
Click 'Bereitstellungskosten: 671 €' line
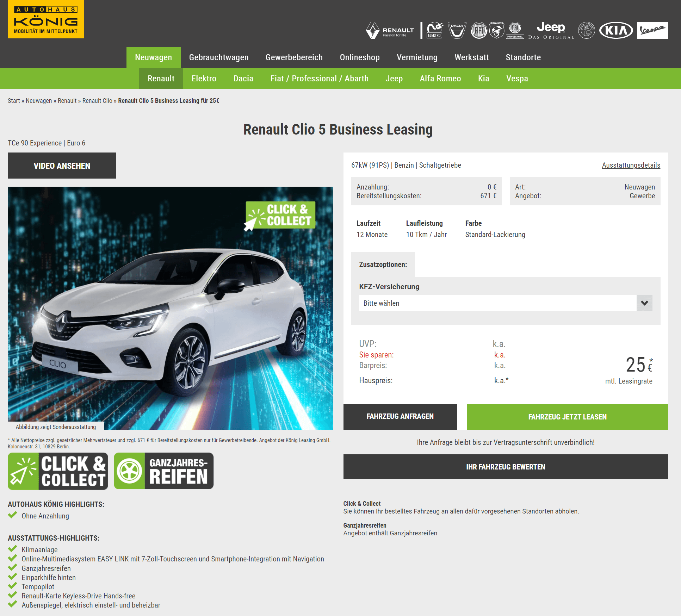tap(426, 196)
